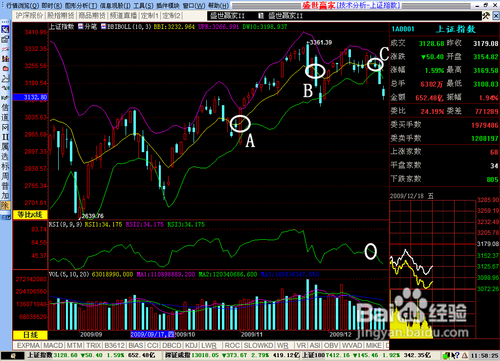Select the CCI indicator tab
The height and width of the screenshot is (361, 500).
click(x=153, y=346)
